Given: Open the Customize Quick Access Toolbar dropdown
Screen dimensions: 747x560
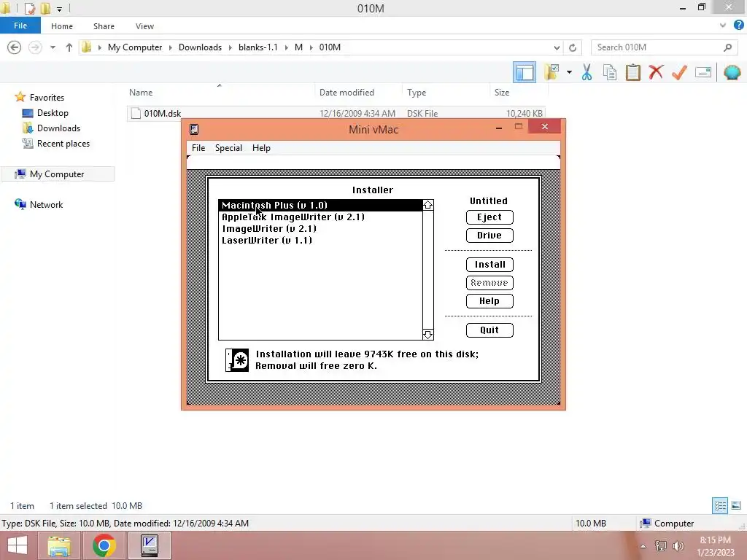Looking at the screenshot, I should tap(59, 9).
